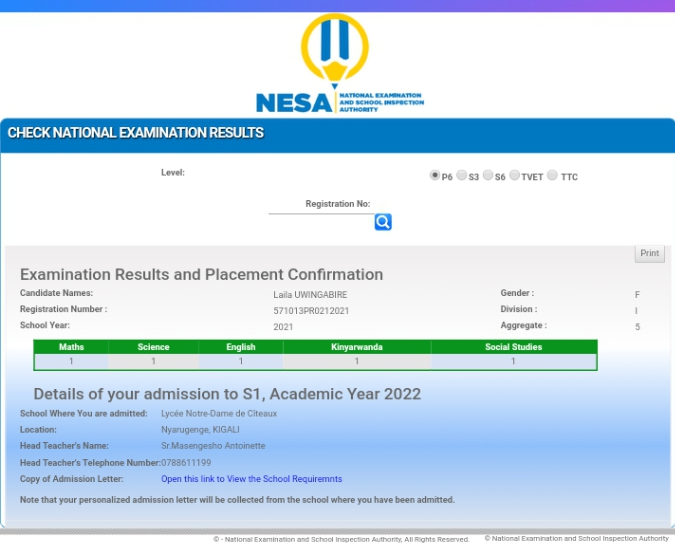Click the Level label

(x=173, y=172)
